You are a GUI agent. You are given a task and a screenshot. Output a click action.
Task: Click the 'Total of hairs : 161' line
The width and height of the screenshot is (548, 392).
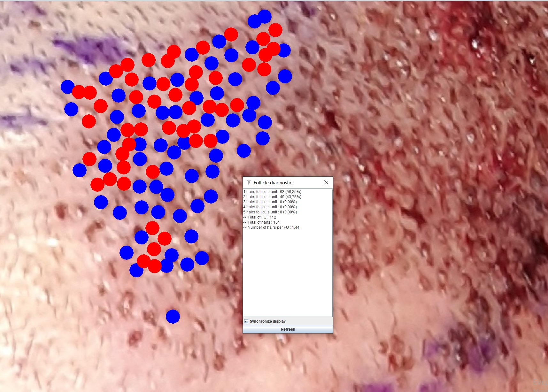(262, 222)
